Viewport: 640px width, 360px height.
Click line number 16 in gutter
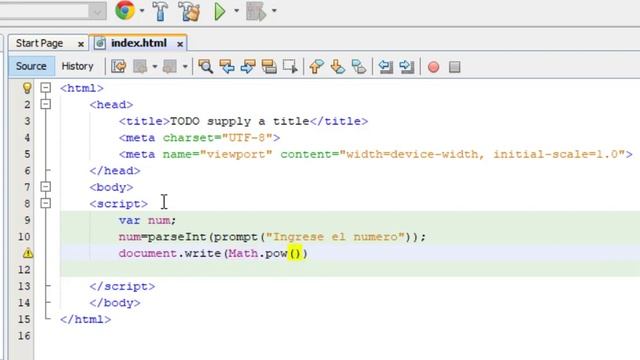24,336
